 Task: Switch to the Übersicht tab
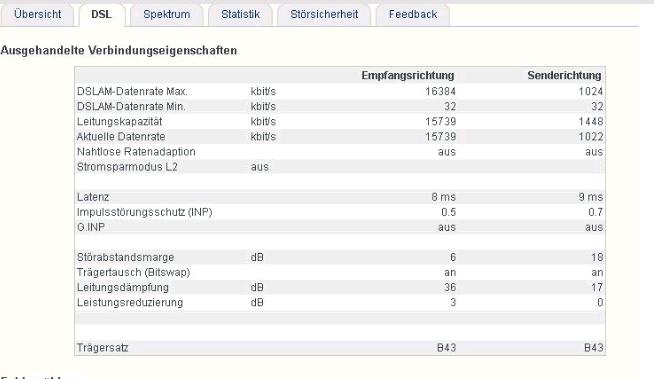click(x=38, y=14)
